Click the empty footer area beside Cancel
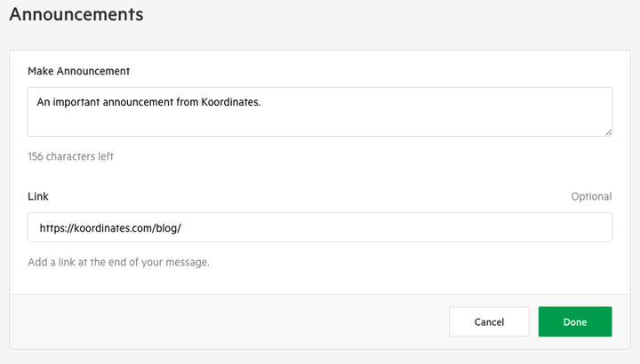640x364 pixels. (x=222, y=321)
